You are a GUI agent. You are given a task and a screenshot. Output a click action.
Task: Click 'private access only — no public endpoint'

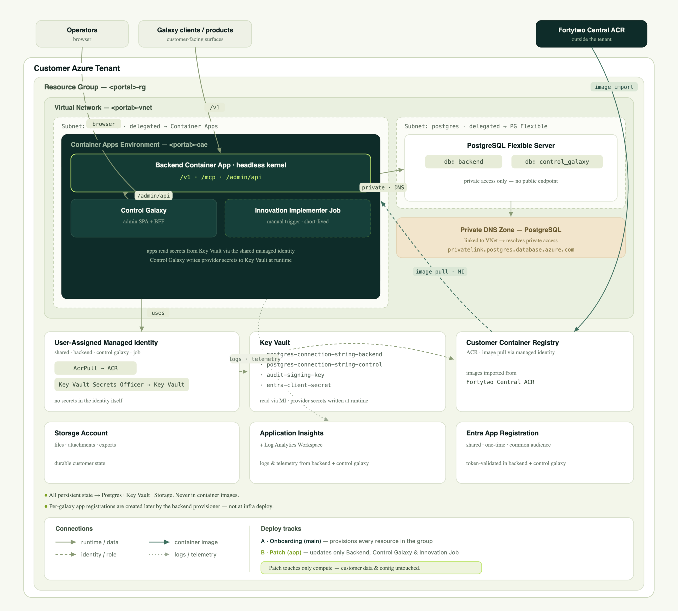pyautogui.click(x=511, y=181)
